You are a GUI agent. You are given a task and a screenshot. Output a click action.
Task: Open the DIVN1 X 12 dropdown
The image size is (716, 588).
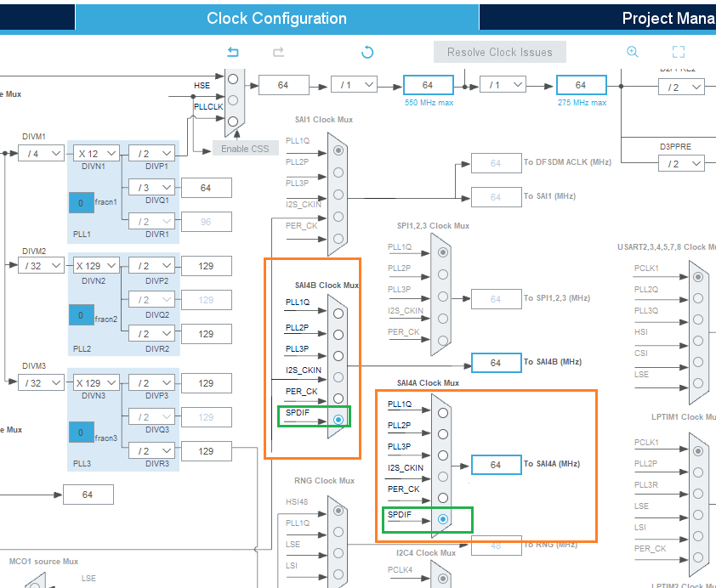coord(96,154)
